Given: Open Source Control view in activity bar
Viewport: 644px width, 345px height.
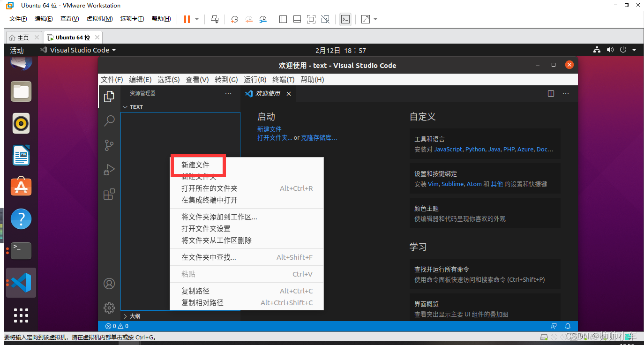Looking at the screenshot, I should coord(109,145).
